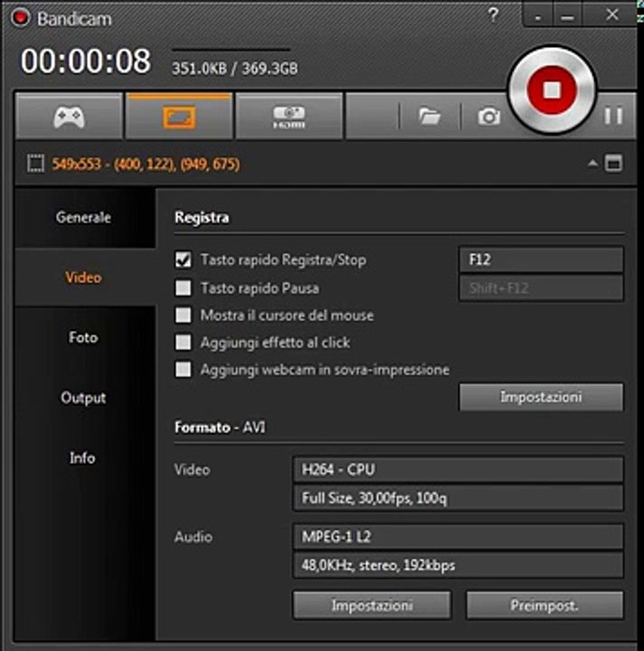The width and height of the screenshot is (644, 651).
Task: Uncheck Tasto rapido Registra/Stop
Action: point(183,259)
